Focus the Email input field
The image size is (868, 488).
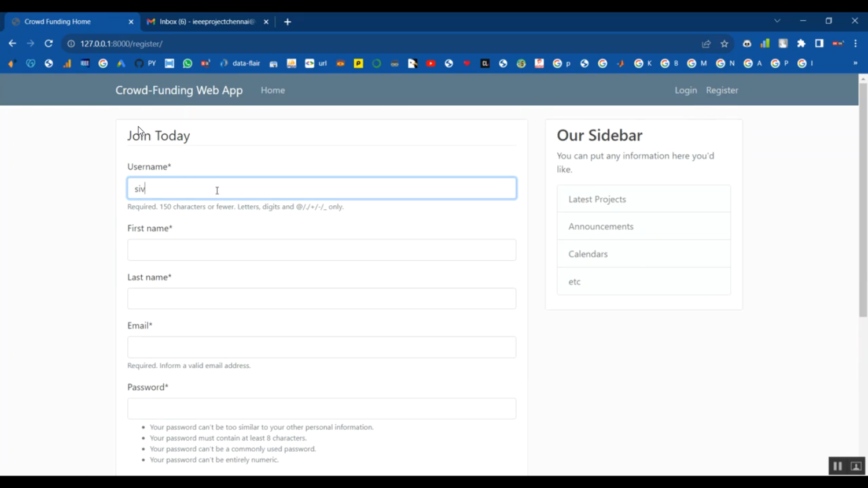pos(322,347)
